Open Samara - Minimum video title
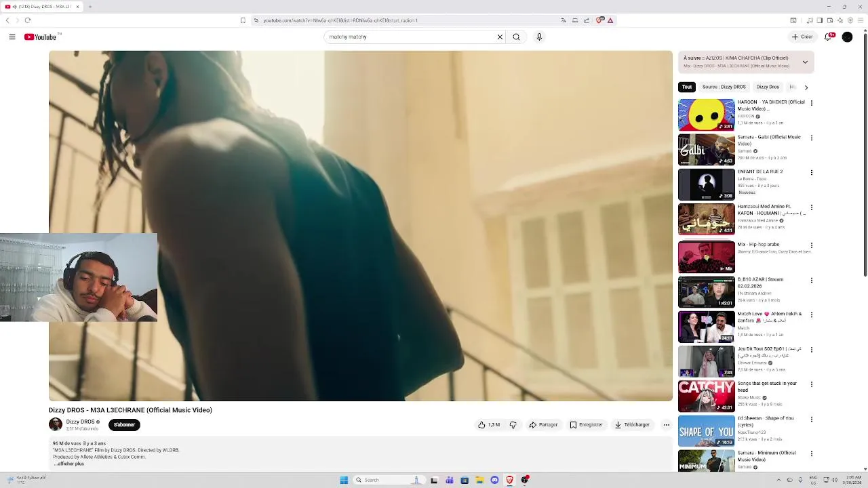The image size is (868, 488). (767, 456)
